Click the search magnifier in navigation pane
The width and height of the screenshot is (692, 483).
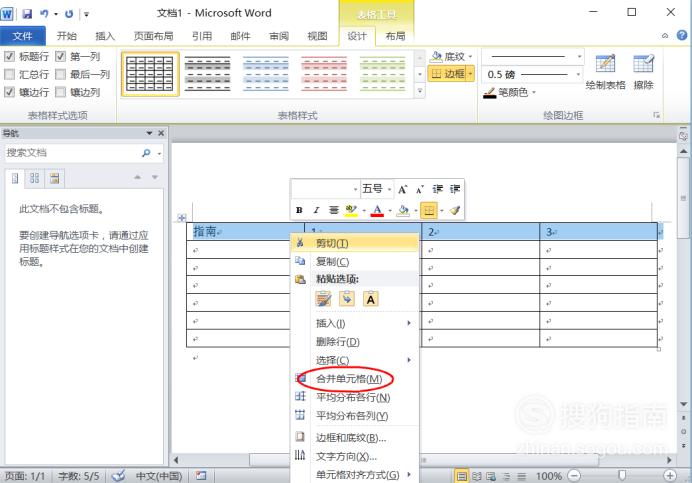pos(146,153)
